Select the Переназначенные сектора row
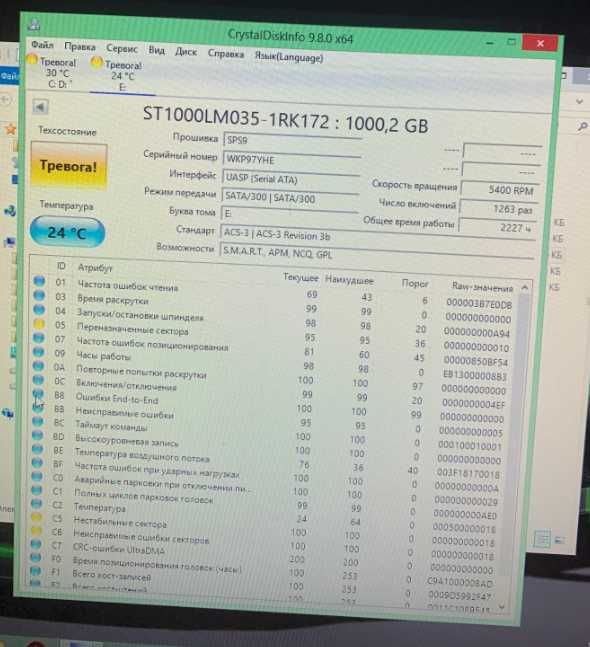 [x=272, y=336]
